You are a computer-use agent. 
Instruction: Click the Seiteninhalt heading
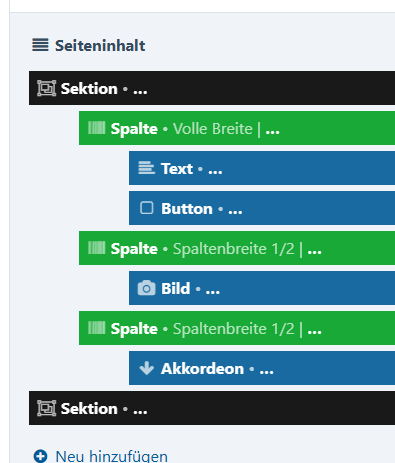click(x=100, y=46)
